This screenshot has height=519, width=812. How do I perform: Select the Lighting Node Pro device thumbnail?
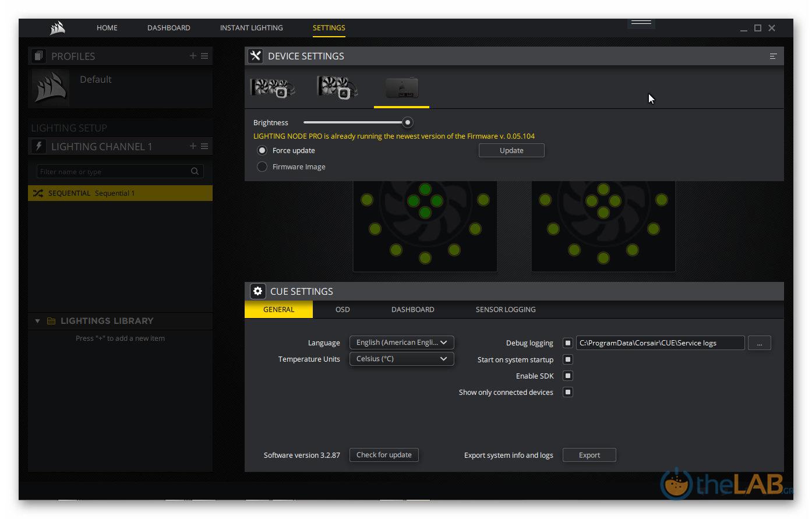pyautogui.click(x=402, y=88)
